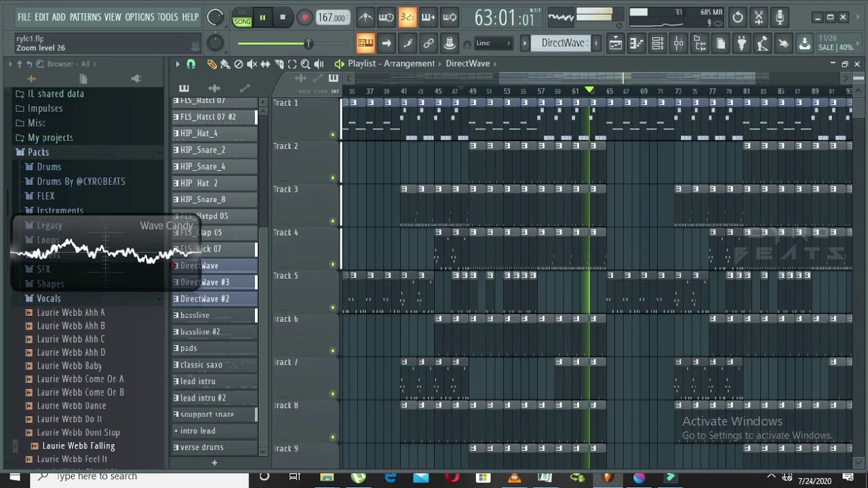Viewport: 868px width, 488px height.
Task: Show automation clips tab in picker panel
Action: click(244, 88)
